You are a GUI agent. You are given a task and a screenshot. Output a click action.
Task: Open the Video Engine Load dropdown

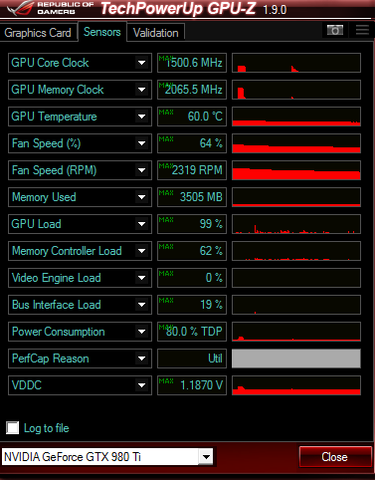tap(142, 278)
